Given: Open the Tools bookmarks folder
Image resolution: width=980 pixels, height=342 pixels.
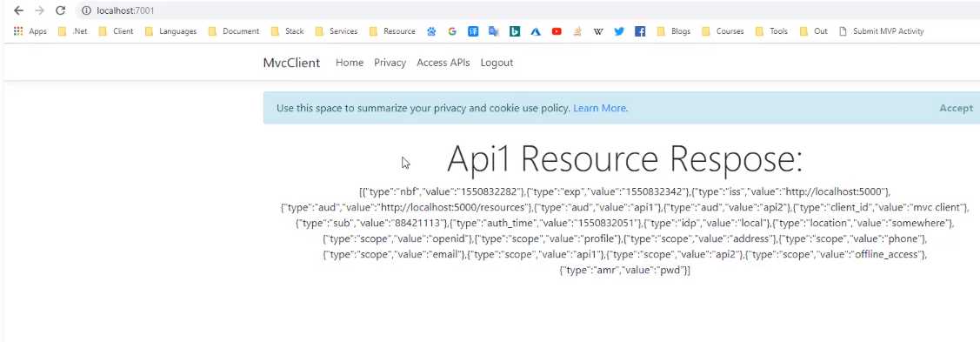Looking at the screenshot, I should pos(772,31).
